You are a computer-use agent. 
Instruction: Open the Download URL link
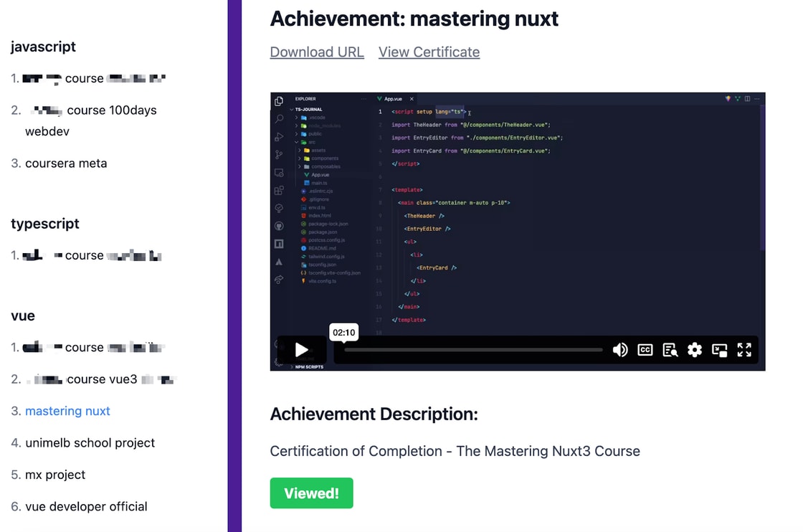coord(317,52)
